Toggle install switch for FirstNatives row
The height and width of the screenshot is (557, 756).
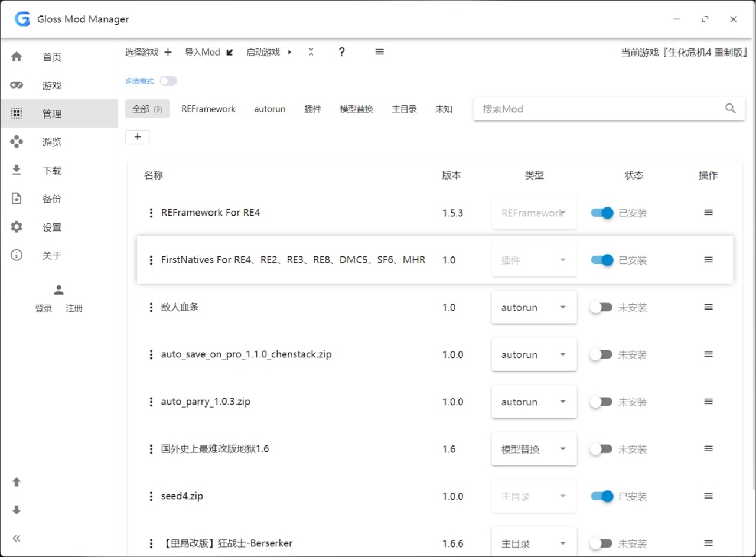pyautogui.click(x=602, y=260)
